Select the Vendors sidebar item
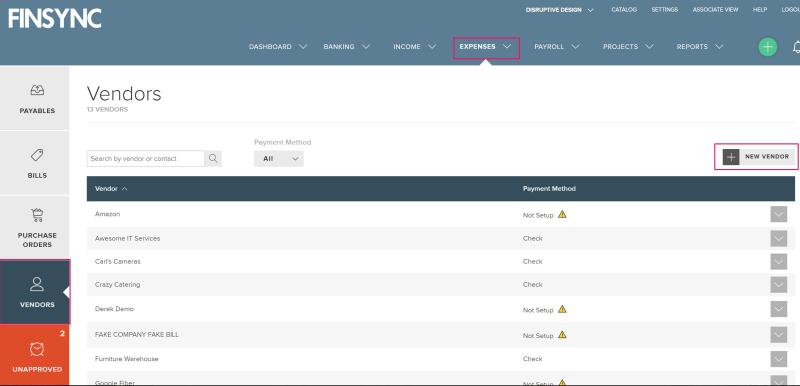The image size is (800, 386). pyautogui.click(x=35, y=292)
